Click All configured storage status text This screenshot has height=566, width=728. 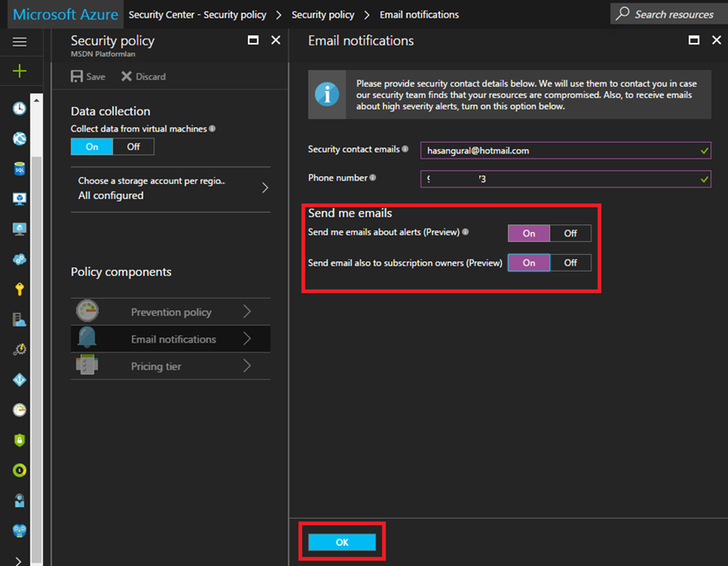110,195
